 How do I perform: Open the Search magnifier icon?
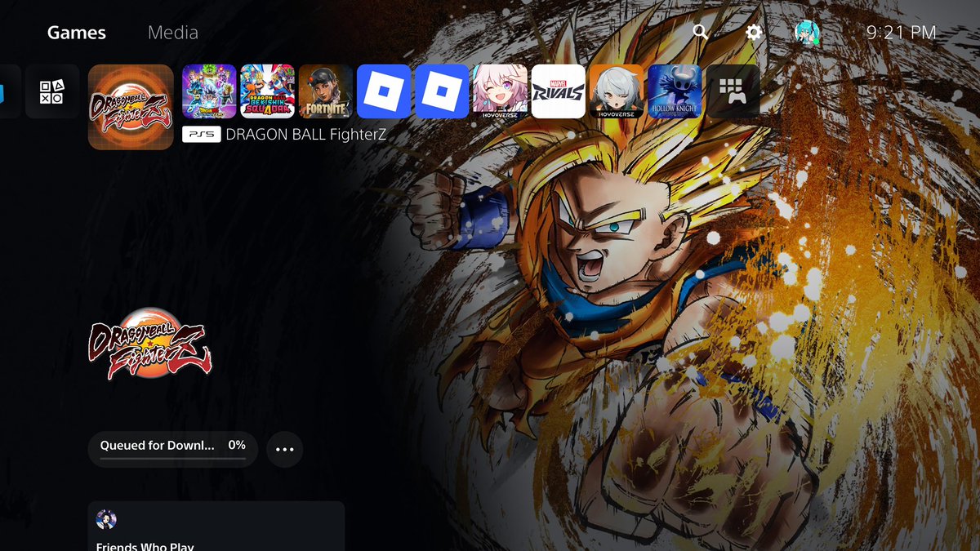[701, 32]
